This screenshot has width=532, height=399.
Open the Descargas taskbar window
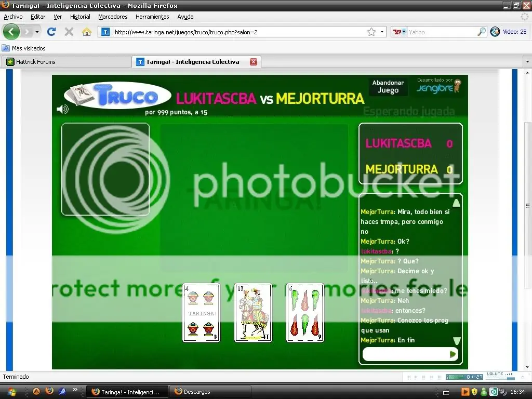[210, 392]
